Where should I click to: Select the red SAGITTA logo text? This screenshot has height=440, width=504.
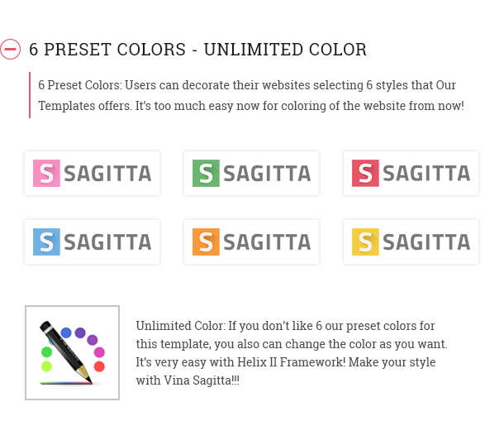point(426,174)
